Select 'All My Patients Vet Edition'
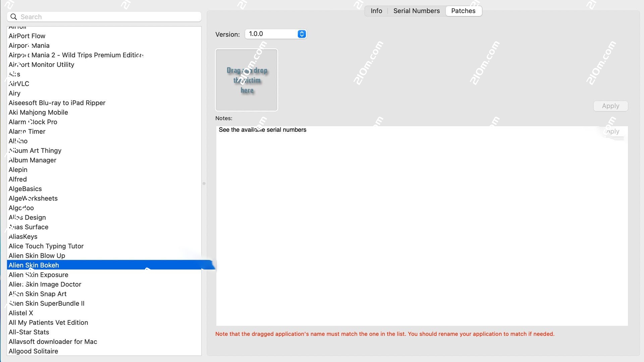Image resolution: width=644 pixels, height=362 pixels. point(104,322)
